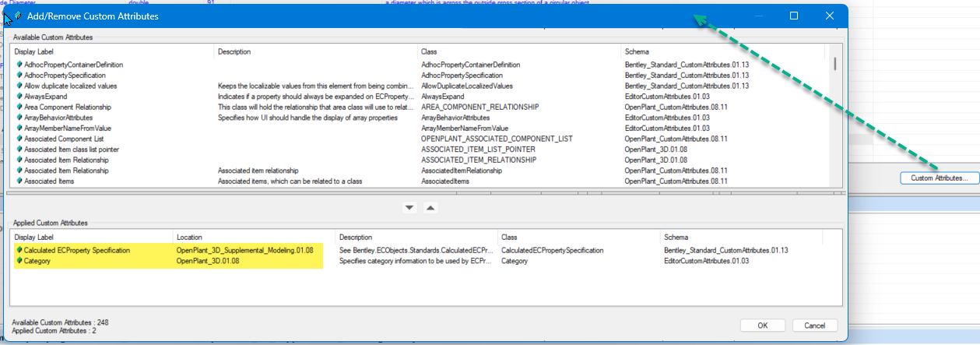
Task: Click ASSOCIATED_ITEM_LIST_POINTER class cell
Action: click(476, 149)
